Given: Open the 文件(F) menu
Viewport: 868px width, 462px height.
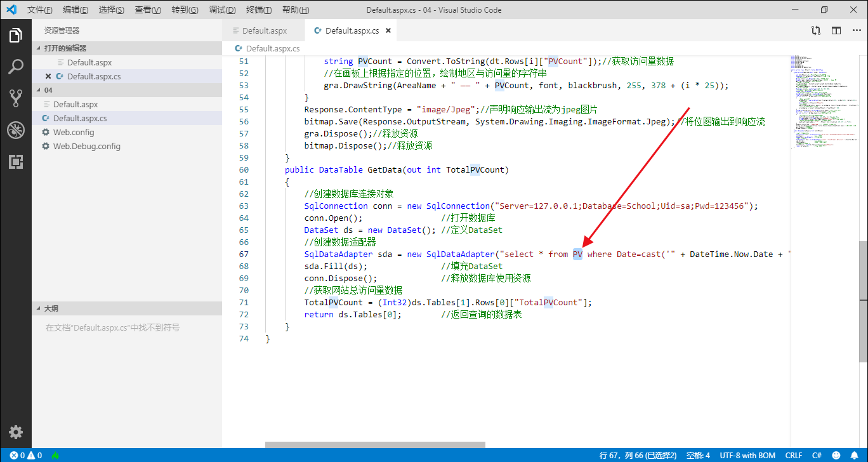Looking at the screenshot, I should point(40,10).
